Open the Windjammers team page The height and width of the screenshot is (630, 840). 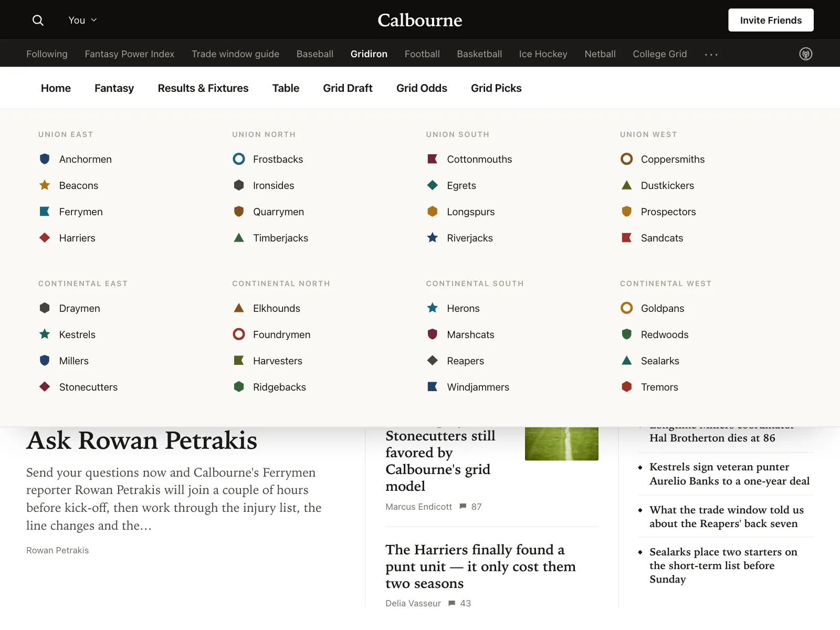[478, 387]
